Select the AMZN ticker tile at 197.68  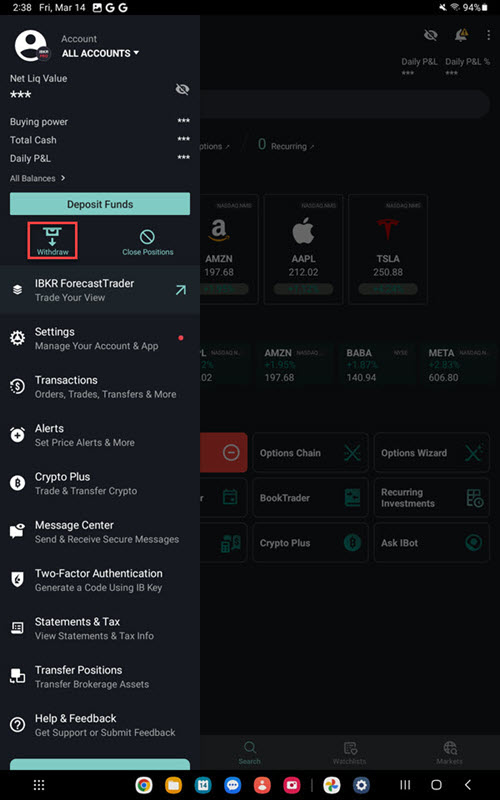[295, 365]
